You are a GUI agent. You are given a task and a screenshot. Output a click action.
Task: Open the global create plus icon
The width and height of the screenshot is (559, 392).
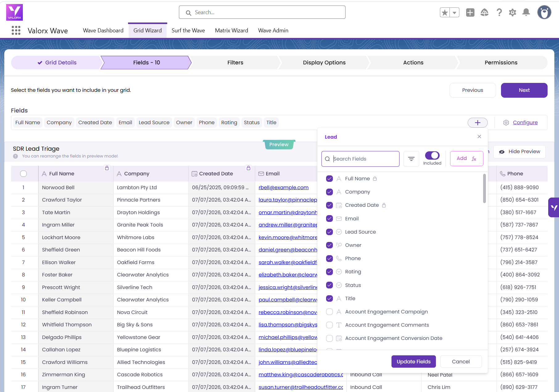point(470,12)
